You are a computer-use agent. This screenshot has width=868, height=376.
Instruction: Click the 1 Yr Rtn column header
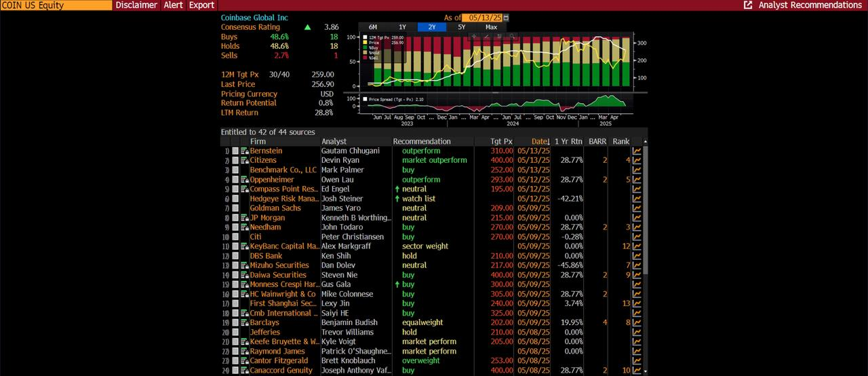pyautogui.click(x=568, y=142)
